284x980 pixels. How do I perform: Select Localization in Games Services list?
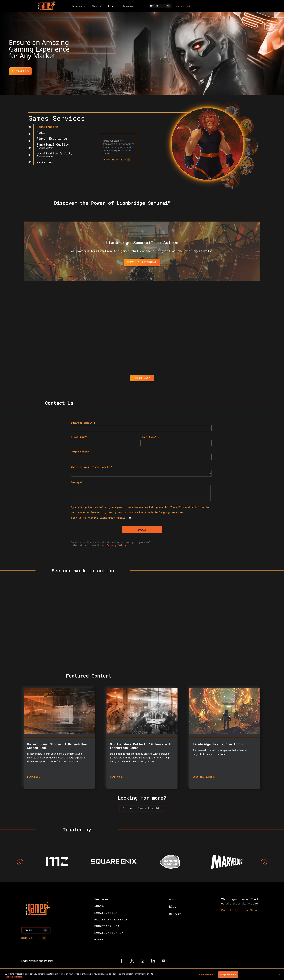click(47, 127)
